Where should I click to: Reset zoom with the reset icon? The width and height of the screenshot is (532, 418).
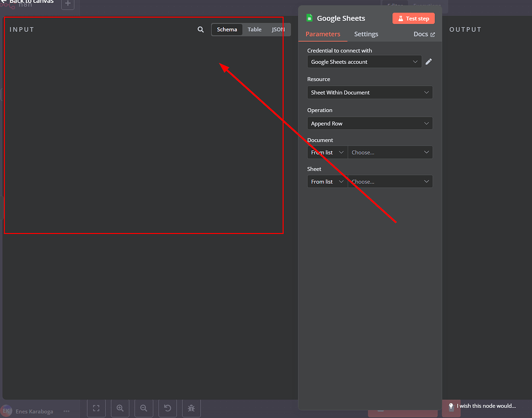coord(167,408)
